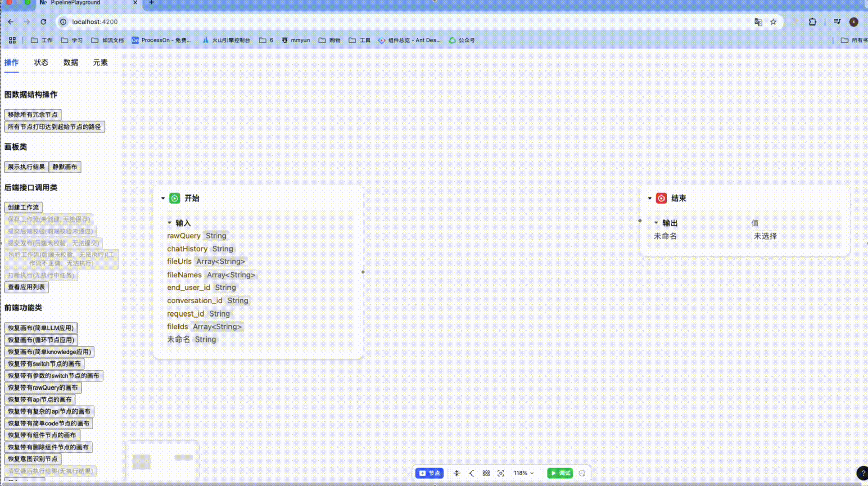Viewport: 868px width, 486px height.
Task: Click the red 结束 node icon
Action: tap(661, 198)
